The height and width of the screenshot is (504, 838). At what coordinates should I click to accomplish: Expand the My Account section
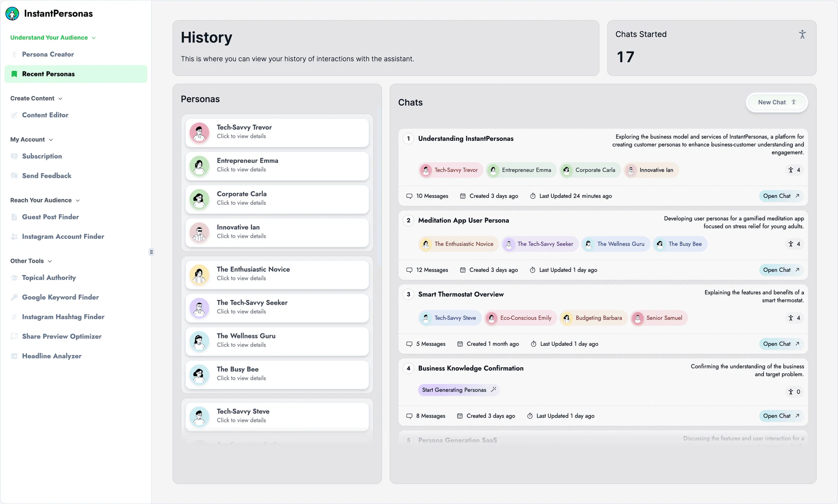[x=50, y=139]
